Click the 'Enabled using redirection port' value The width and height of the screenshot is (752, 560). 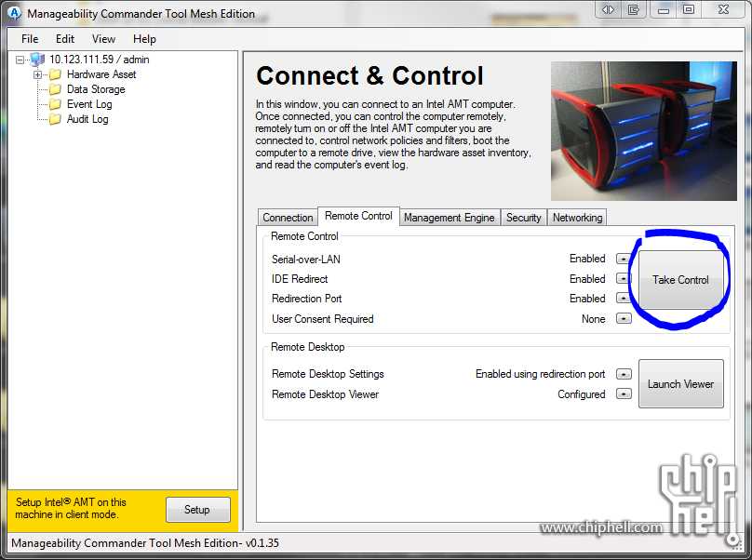pos(541,374)
